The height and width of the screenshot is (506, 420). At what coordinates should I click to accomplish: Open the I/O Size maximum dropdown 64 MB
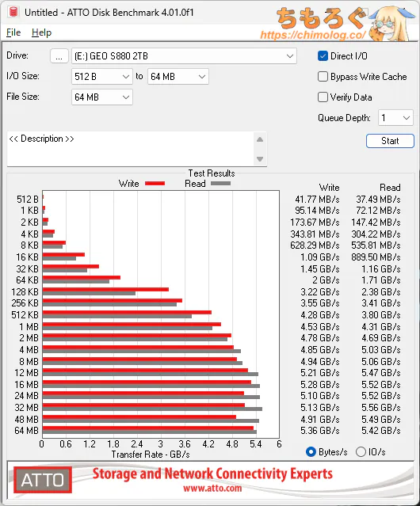point(178,77)
